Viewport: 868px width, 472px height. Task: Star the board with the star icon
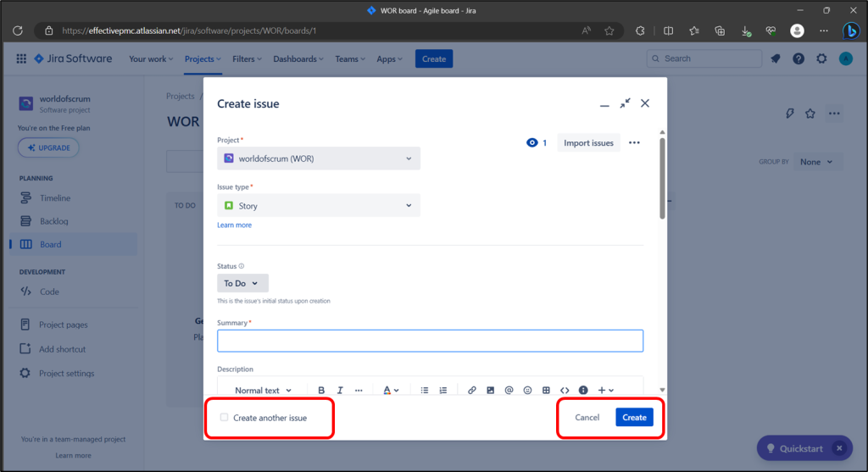[x=810, y=114]
